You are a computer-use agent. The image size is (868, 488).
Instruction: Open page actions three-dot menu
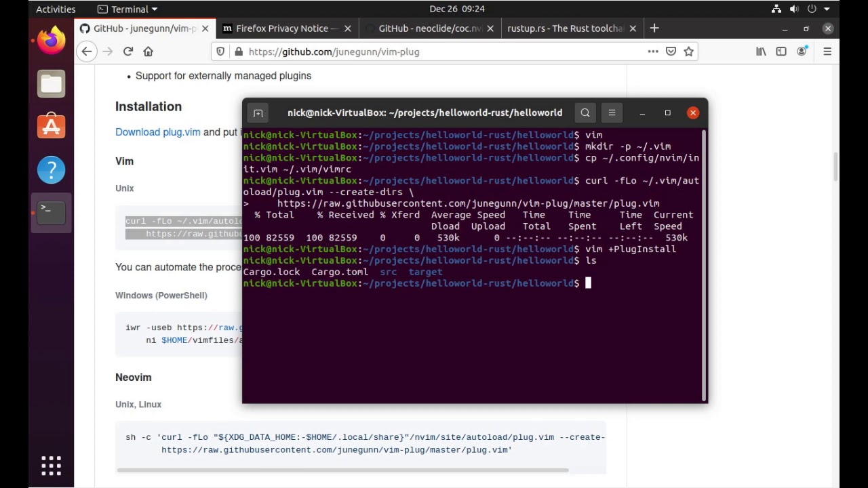pyautogui.click(x=653, y=52)
